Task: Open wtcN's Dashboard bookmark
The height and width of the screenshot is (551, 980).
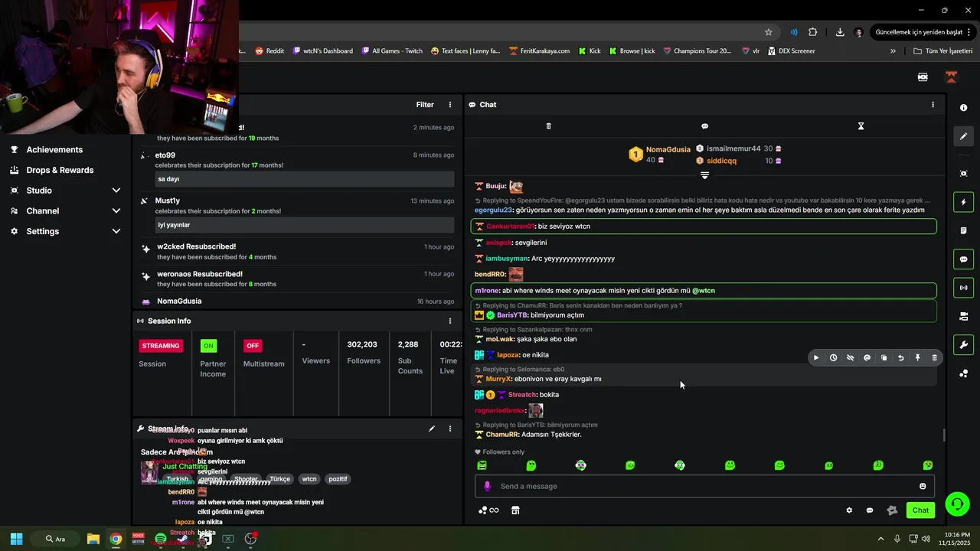Action: pos(322,51)
